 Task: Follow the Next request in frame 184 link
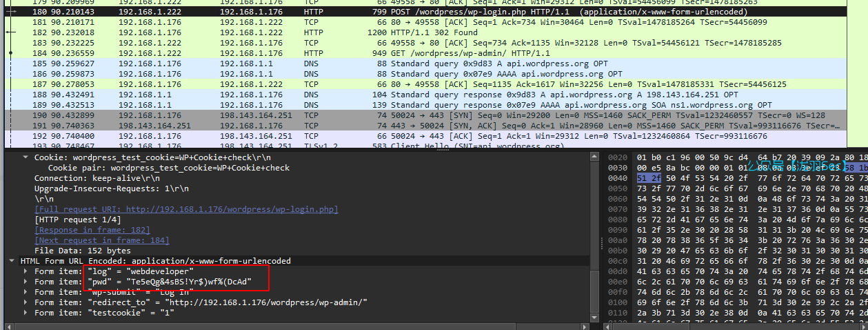point(101,240)
